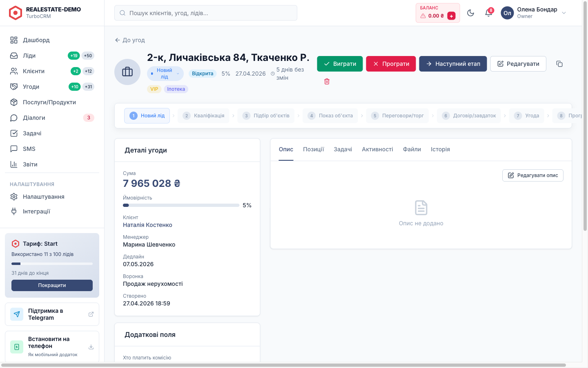Click the Редагувати deal button

(x=518, y=64)
